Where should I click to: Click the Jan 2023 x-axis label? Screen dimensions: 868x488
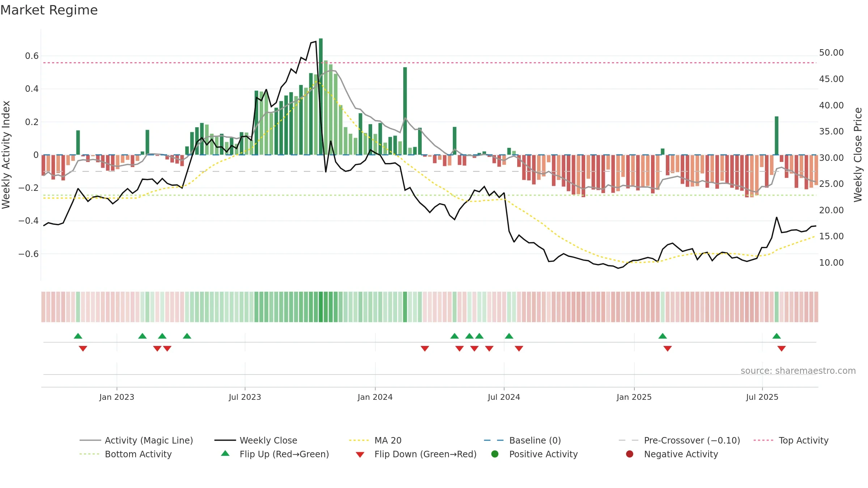tap(117, 397)
